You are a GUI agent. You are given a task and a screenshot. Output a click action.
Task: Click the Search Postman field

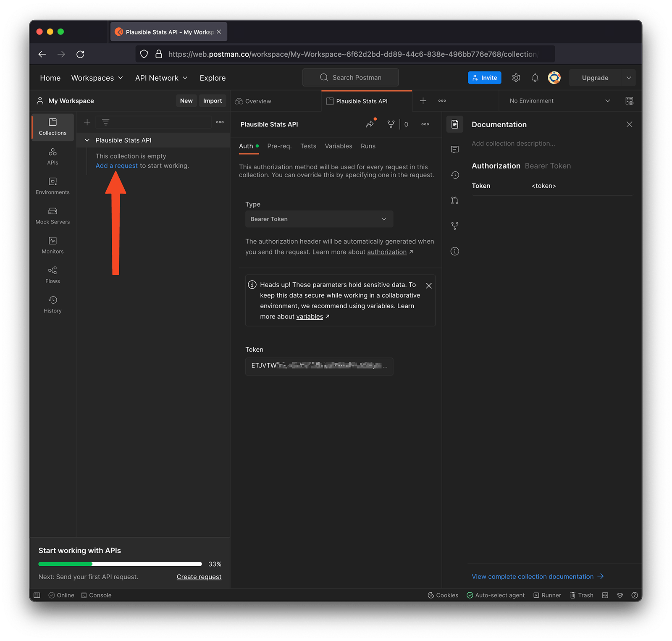350,77
